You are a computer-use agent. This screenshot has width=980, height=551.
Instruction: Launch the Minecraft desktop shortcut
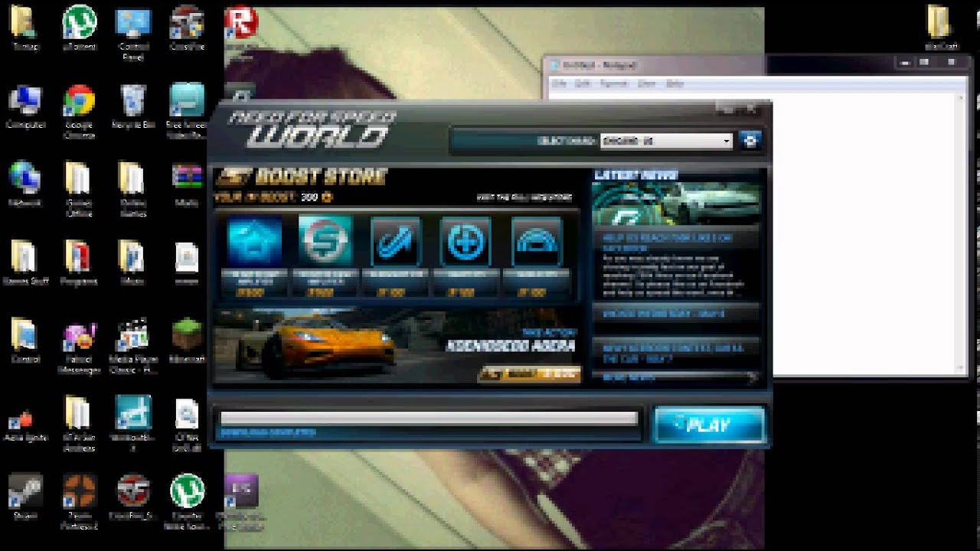[186, 341]
